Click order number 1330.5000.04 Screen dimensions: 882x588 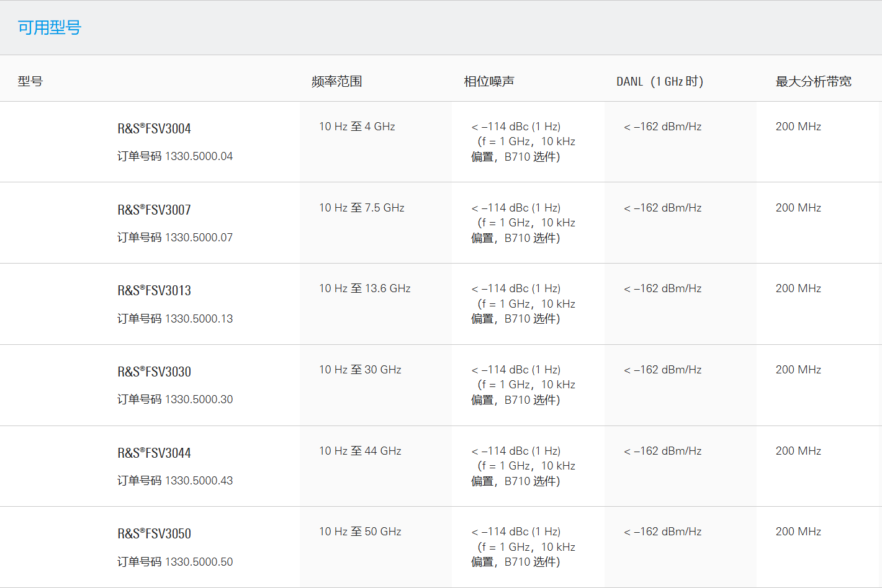click(199, 156)
